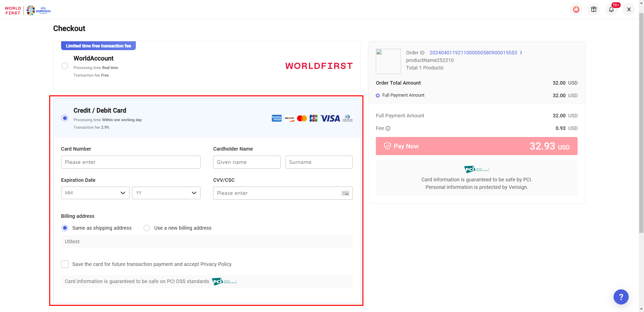This screenshot has width=644, height=312.
Task: Click the Pay Now button
Action: [x=476, y=146]
